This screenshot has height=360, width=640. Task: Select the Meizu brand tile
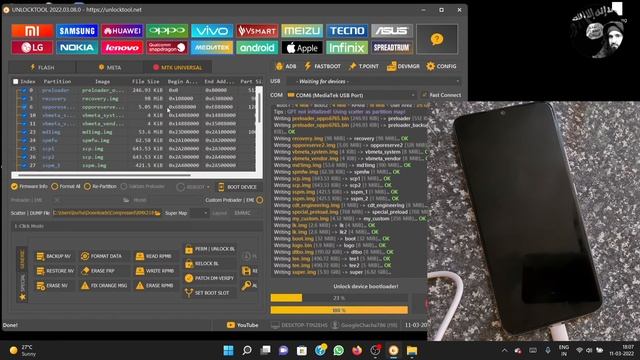click(x=302, y=31)
